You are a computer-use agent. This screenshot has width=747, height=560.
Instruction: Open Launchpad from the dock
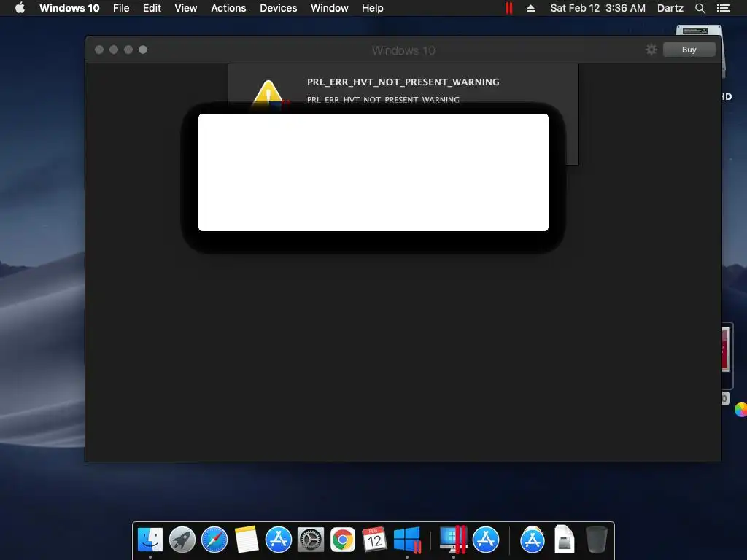(182, 540)
